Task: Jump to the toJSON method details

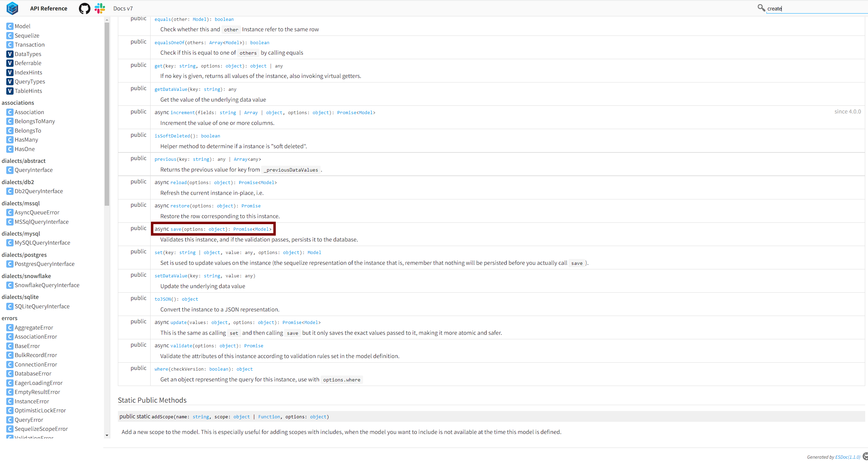Action: (163, 299)
